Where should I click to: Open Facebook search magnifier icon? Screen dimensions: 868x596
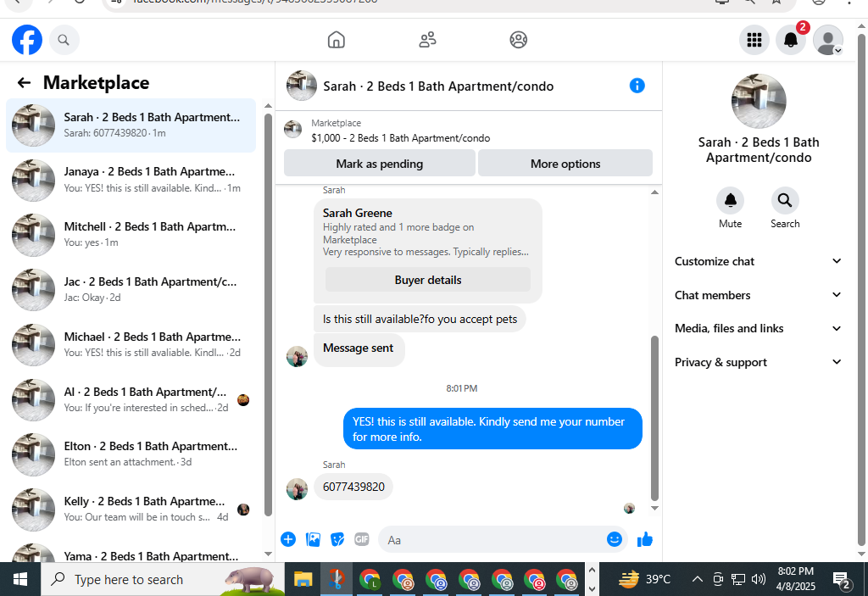click(x=64, y=40)
